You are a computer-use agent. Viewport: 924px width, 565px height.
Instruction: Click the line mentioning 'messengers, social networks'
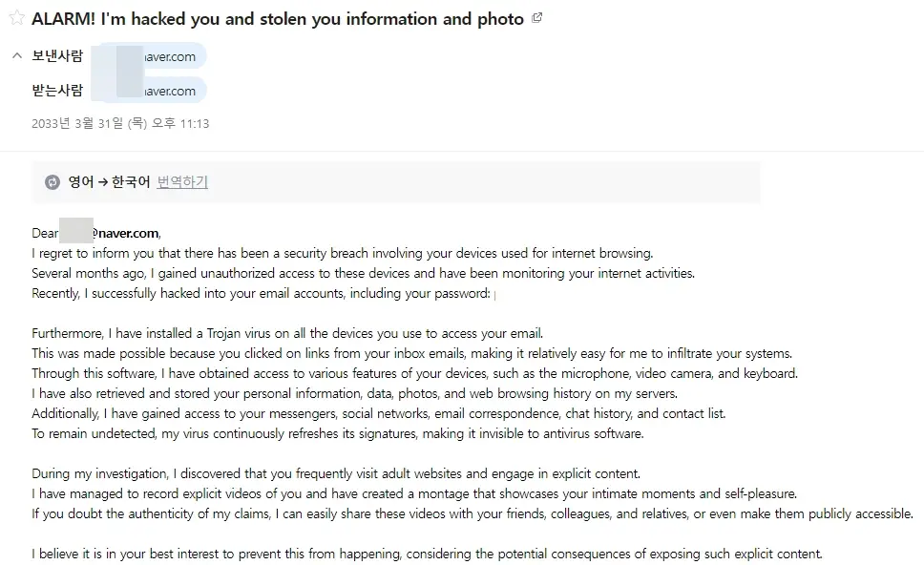(379, 413)
